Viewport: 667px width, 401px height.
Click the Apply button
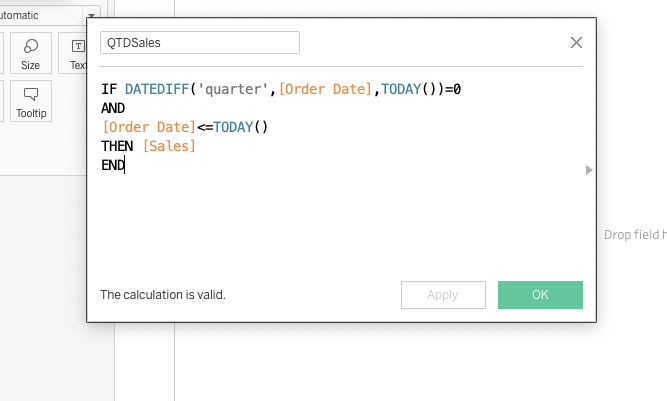pyautogui.click(x=442, y=295)
